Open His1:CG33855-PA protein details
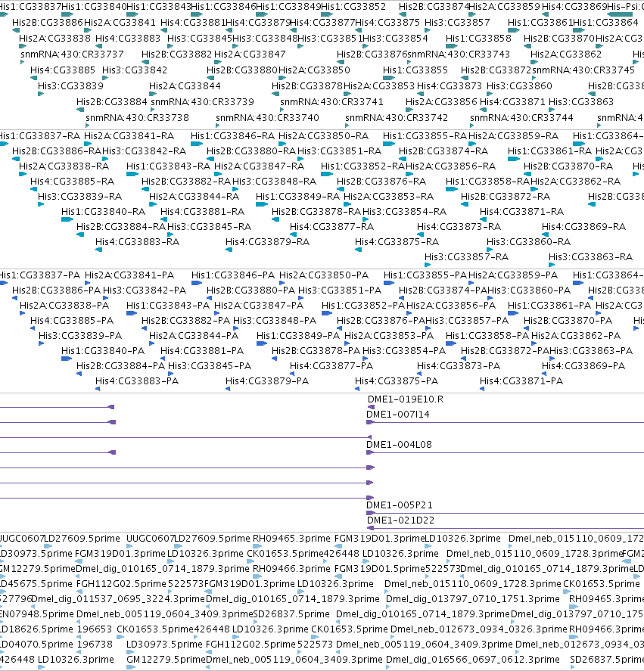The image size is (644, 671). click(425, 275)
